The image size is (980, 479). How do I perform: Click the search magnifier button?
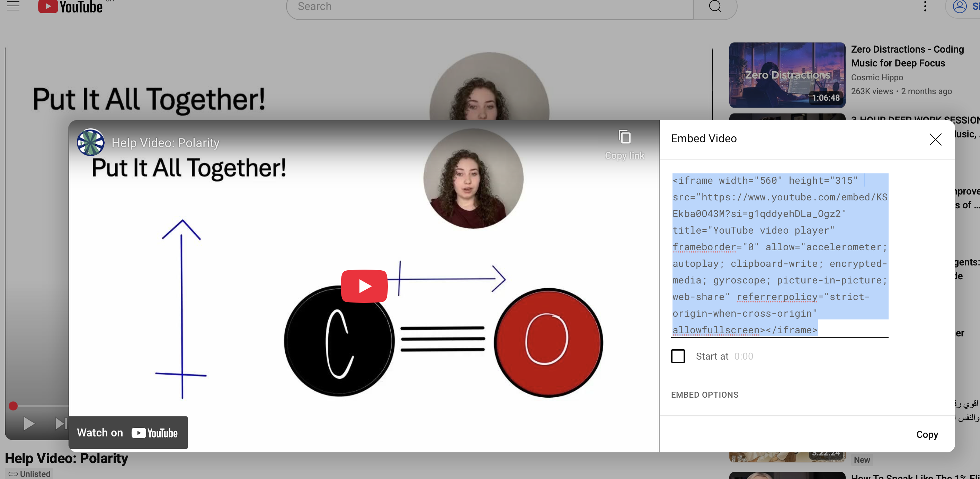pos(715,7)
